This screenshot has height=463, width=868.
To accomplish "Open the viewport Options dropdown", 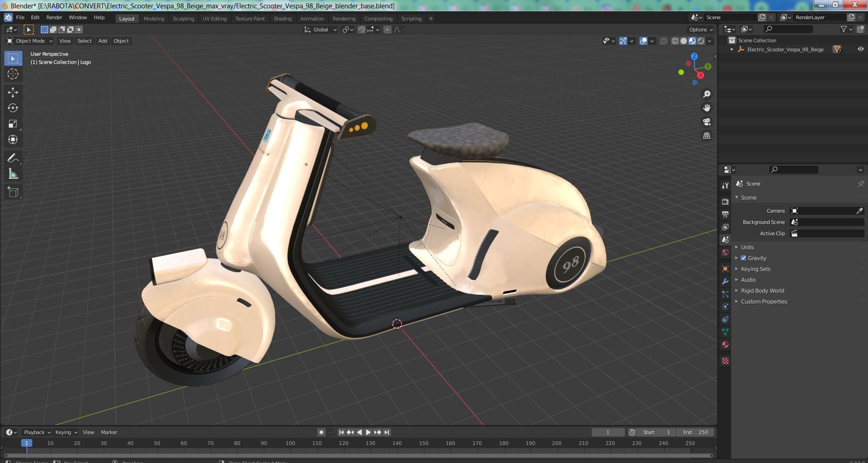I will click(x=701, y=30).
